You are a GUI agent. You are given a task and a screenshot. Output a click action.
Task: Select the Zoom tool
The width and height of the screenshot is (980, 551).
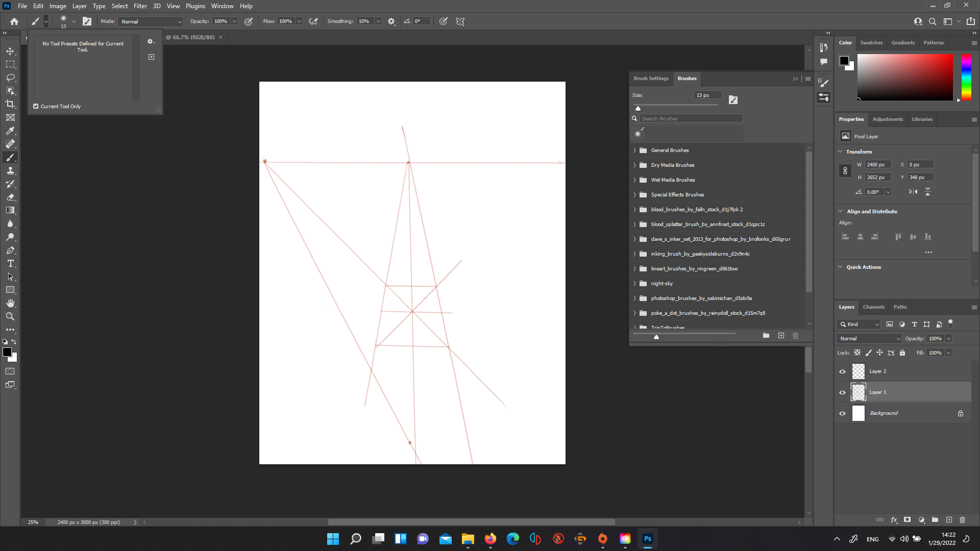click(10, 316)
